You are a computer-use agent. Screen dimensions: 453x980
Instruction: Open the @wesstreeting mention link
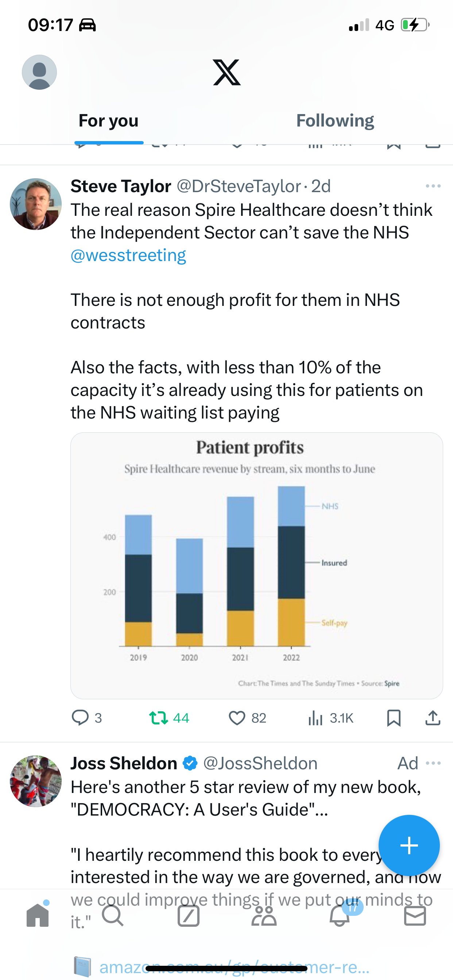(x=128, y=255)
